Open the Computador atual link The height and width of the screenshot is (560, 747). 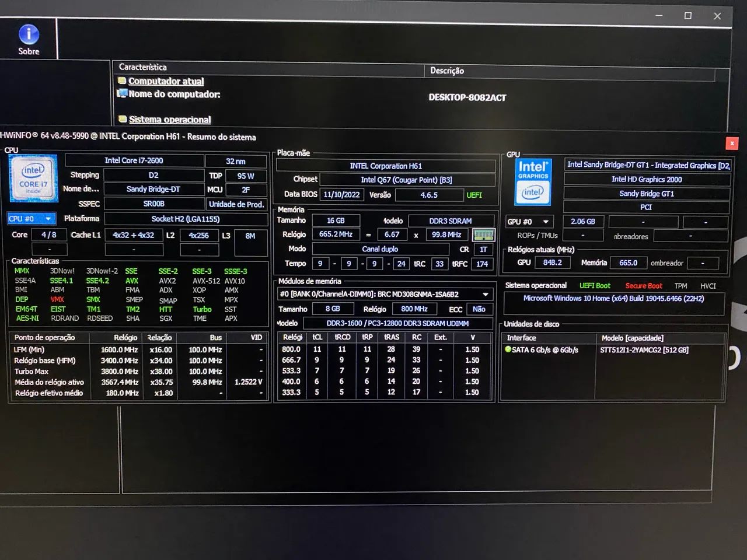166,81
